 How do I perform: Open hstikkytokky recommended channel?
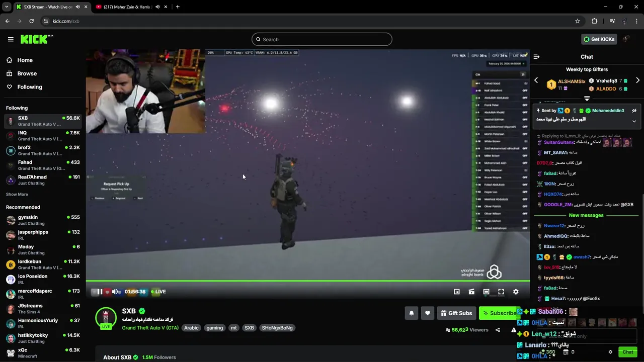coord(43,338)
